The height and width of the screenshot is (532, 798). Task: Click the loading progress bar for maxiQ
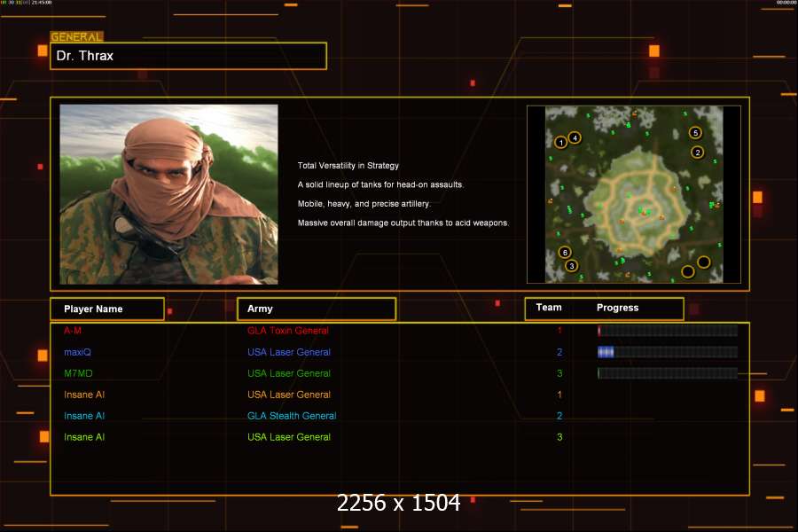click(x=667, y=352)
